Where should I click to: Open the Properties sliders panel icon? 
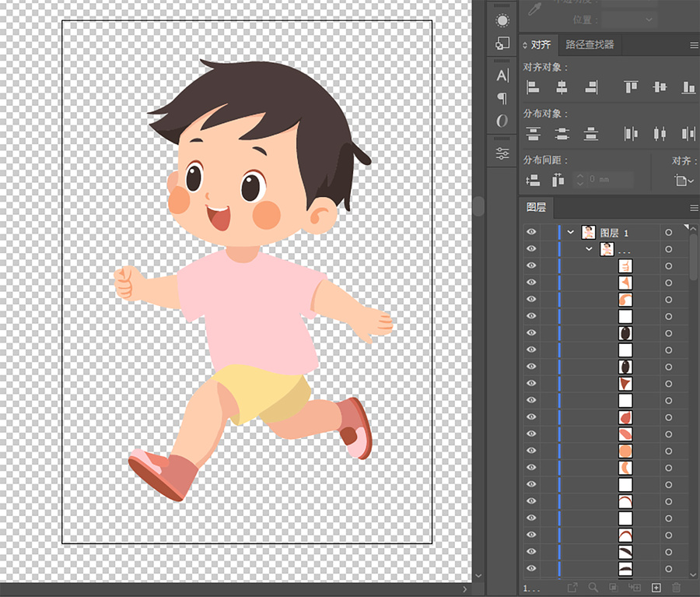pyautogui.click(x=502, y=153)
